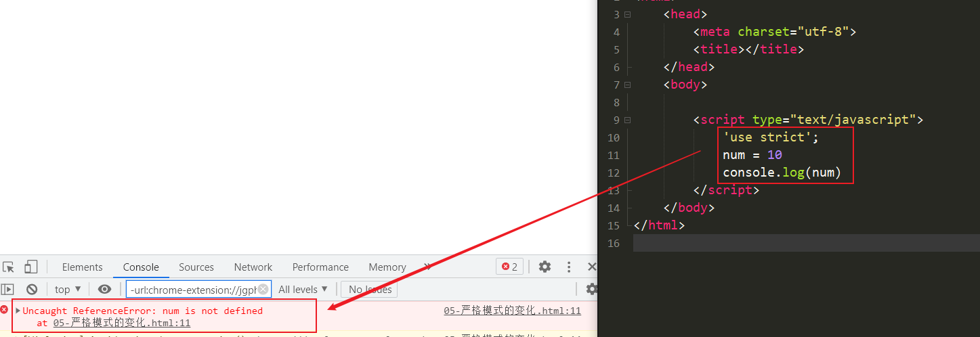The width and height of the screenshot is (980, 337).
Task: Click the 2 errors counter badge
Action: pos(509,267)
